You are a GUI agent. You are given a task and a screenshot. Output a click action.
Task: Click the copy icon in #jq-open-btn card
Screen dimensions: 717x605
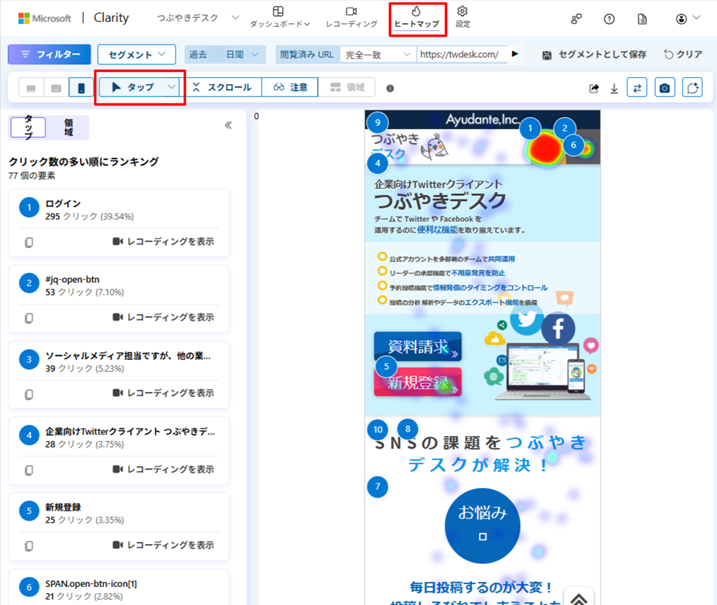pos(29,318)
